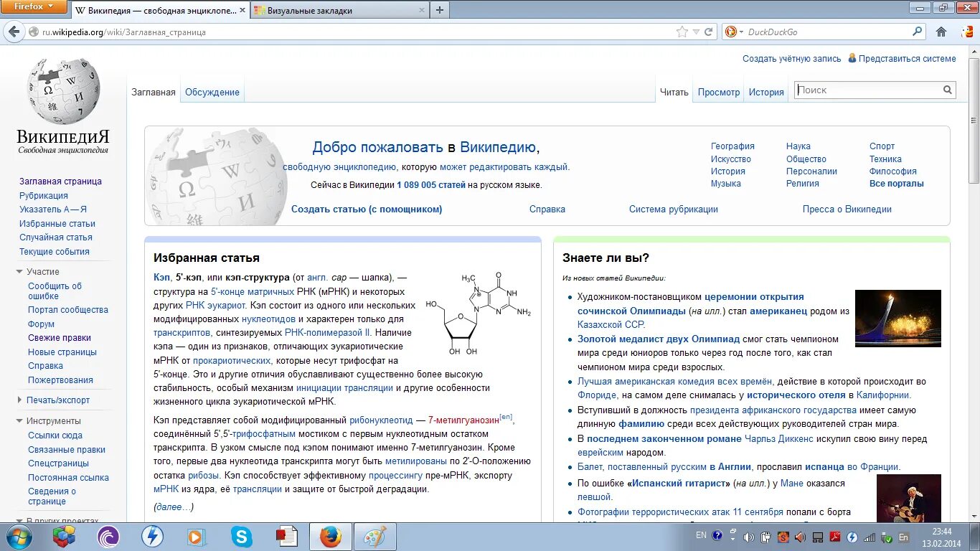Open the Firefox Home page icon
This screenshot has height=551, width=980.
pyautogui.click(x=941, y=32)
